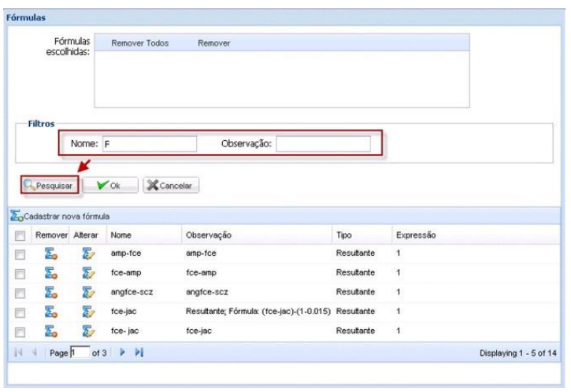
Task: Check the checkbox for amp-fce row
Action: point(21,254)
